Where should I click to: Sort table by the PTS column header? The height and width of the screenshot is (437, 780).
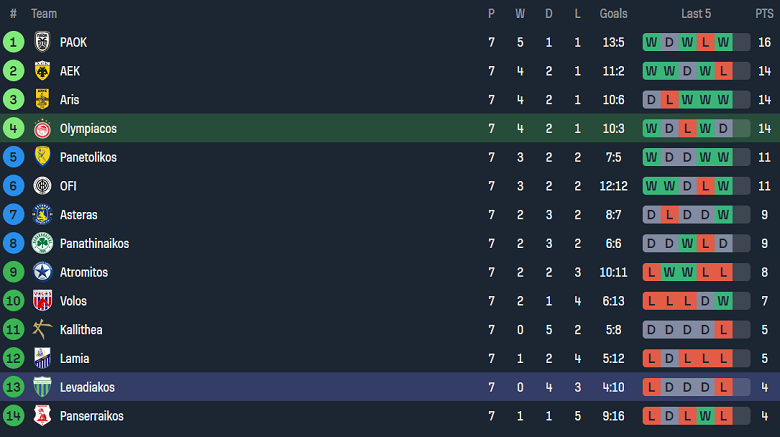(764, 13)
